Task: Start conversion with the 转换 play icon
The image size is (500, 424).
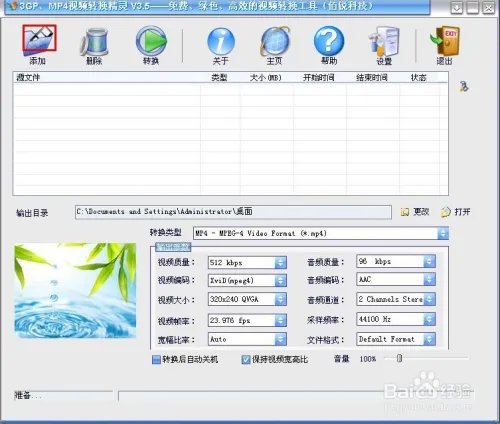Action: [151, 41]
